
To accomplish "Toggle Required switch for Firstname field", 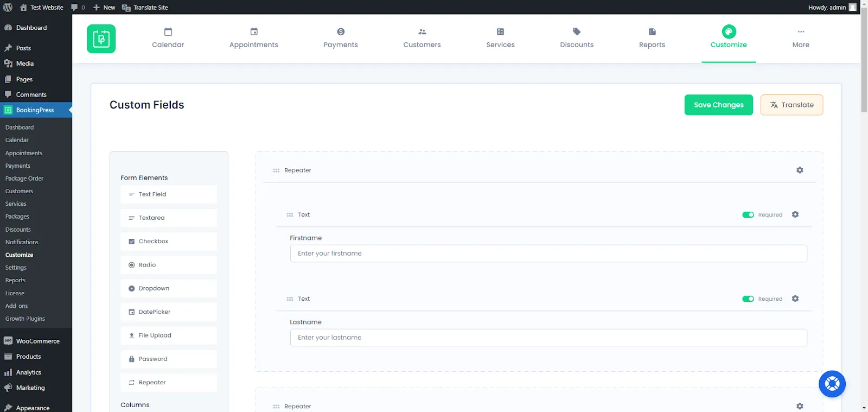I will [x=748, y=215].
